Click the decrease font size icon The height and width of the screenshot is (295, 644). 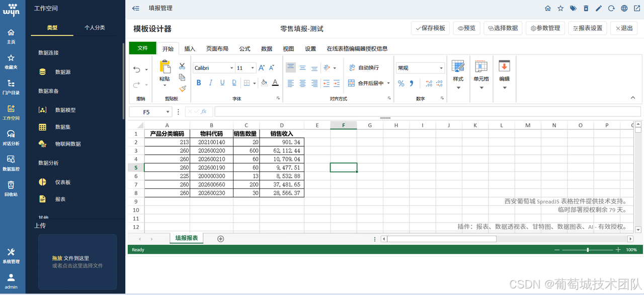pyautogui.click(x=272, y=68)
